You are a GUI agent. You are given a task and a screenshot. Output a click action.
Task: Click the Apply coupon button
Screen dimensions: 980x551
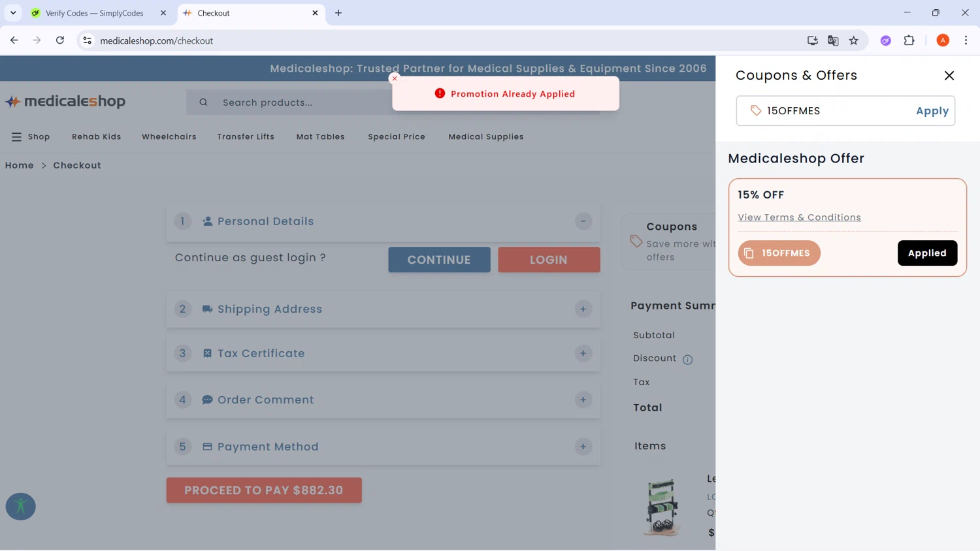[x=932, y=111]
